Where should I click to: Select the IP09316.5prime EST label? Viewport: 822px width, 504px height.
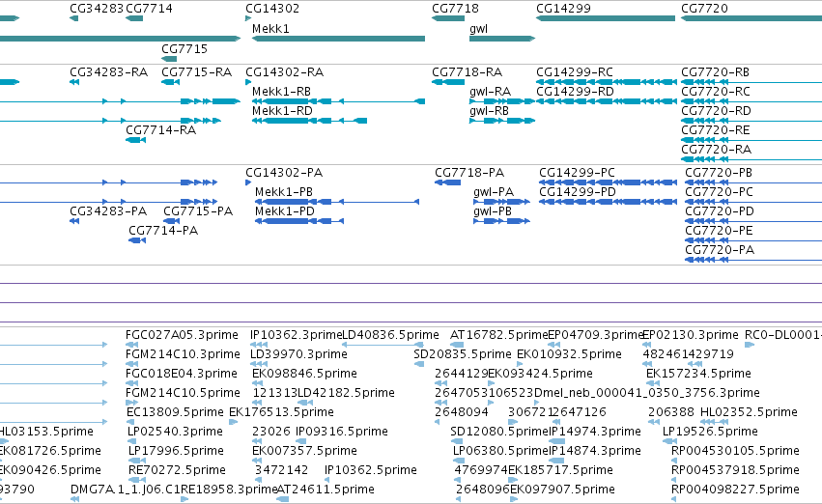[x=342, y=433]
